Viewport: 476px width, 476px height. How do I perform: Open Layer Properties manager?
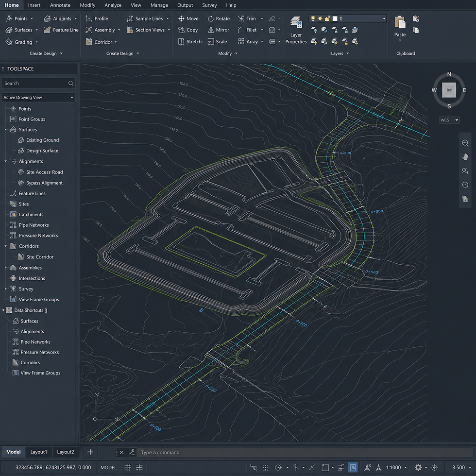(x=296, y=30)
